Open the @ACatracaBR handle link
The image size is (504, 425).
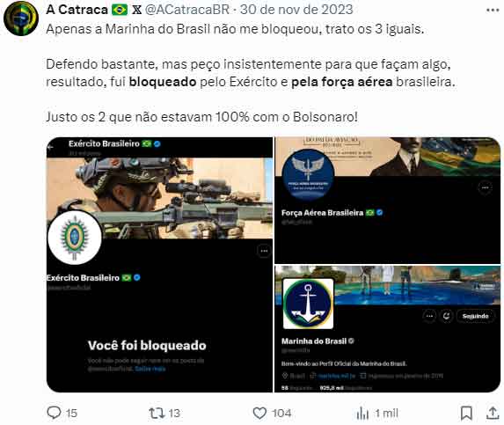coord(187,10)
